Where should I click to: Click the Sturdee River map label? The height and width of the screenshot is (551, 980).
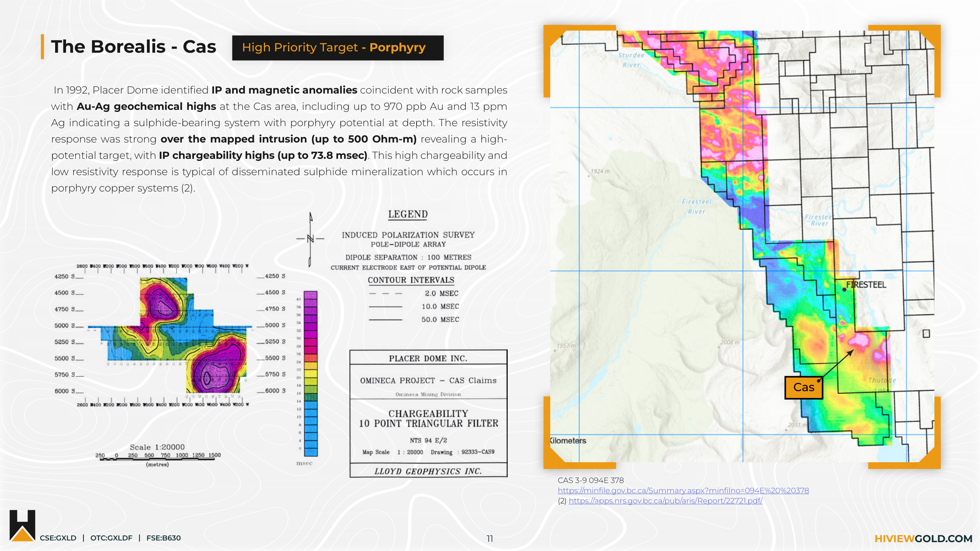click(x=631, y=60)
